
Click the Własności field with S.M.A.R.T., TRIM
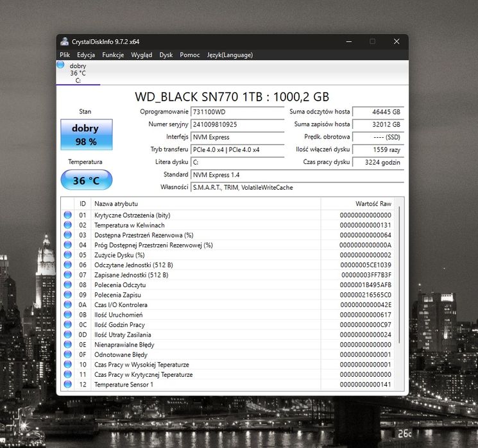click(x=297, y=187)
